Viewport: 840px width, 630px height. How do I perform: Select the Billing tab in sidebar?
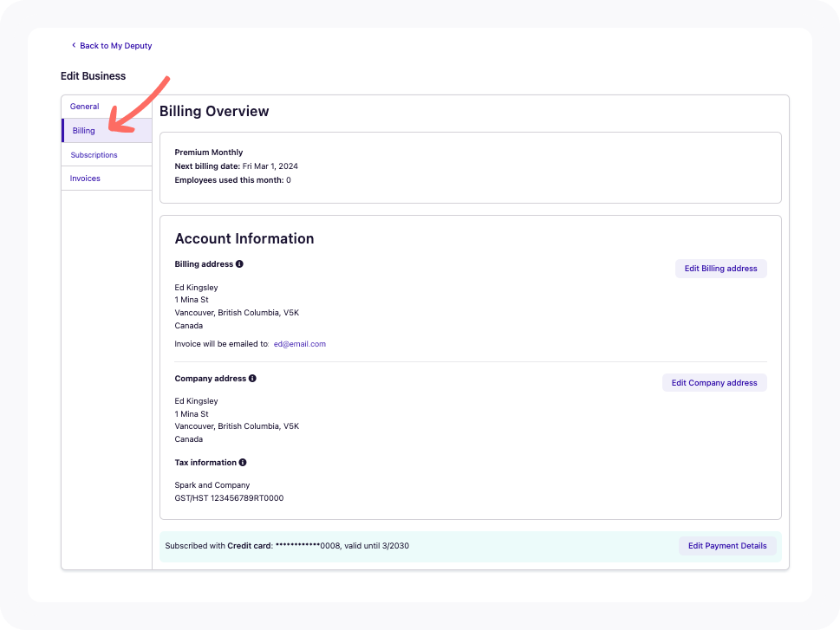click(84, 131)
